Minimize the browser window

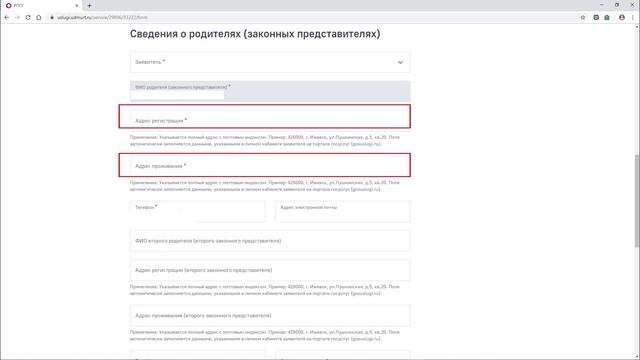point(602,5)
